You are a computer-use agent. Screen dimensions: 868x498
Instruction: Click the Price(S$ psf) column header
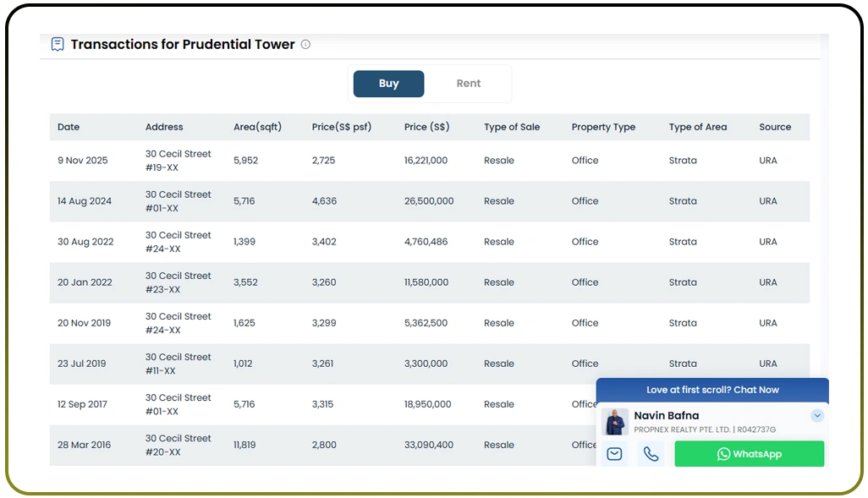(341, 127)
